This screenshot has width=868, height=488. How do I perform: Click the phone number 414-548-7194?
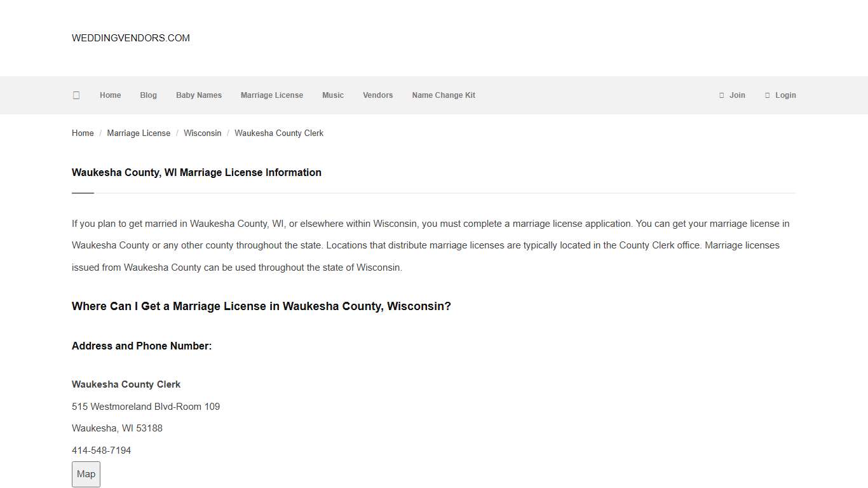click(x=101, y=450)
